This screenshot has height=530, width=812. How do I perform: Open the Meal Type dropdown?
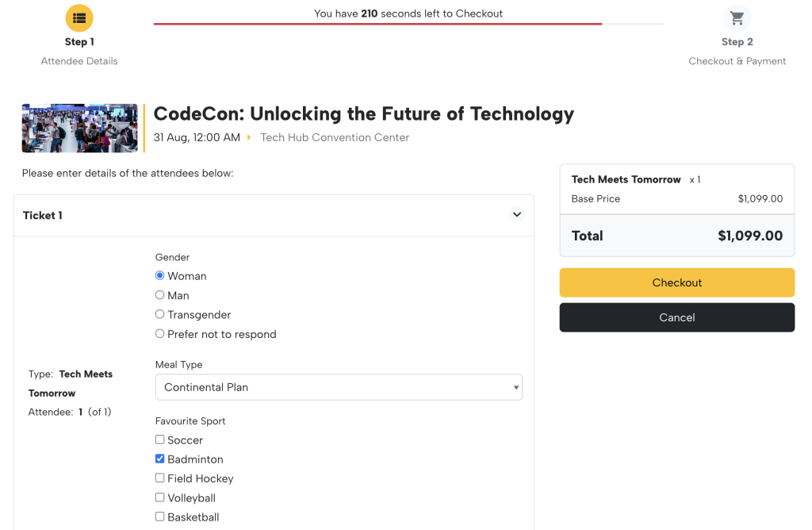pos(339,386)
